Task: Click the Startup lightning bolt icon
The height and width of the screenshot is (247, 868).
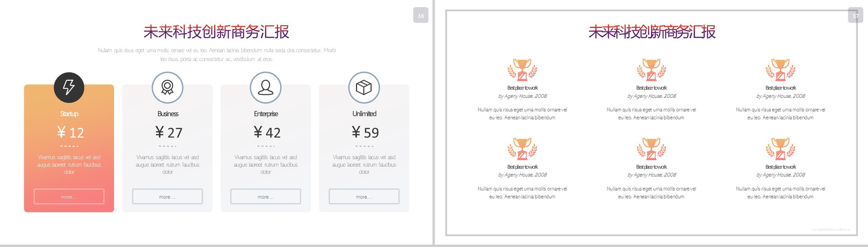Action: (x=69, y=88)
